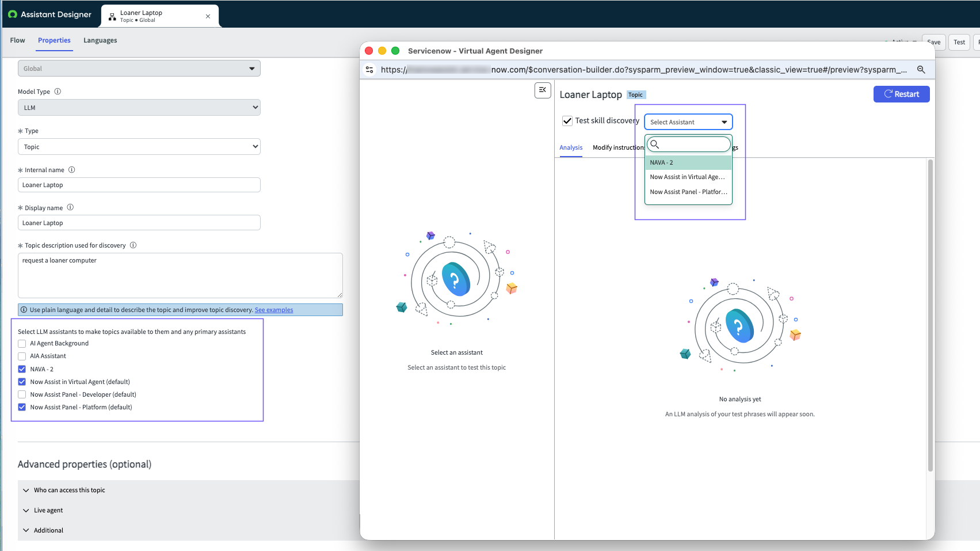This screenshot has width=980, height=551.
Task: Click the Save button
Action: tap(934, 42)
